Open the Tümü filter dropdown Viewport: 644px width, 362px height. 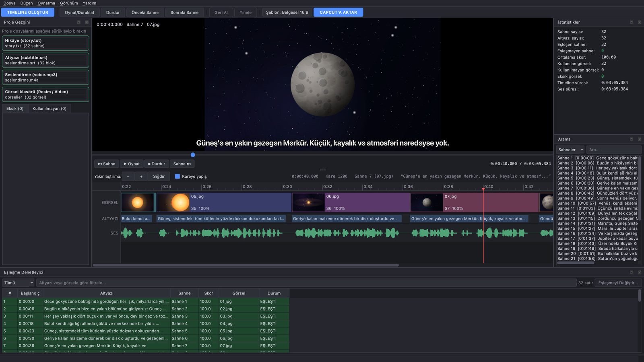[x=19, y=283]
